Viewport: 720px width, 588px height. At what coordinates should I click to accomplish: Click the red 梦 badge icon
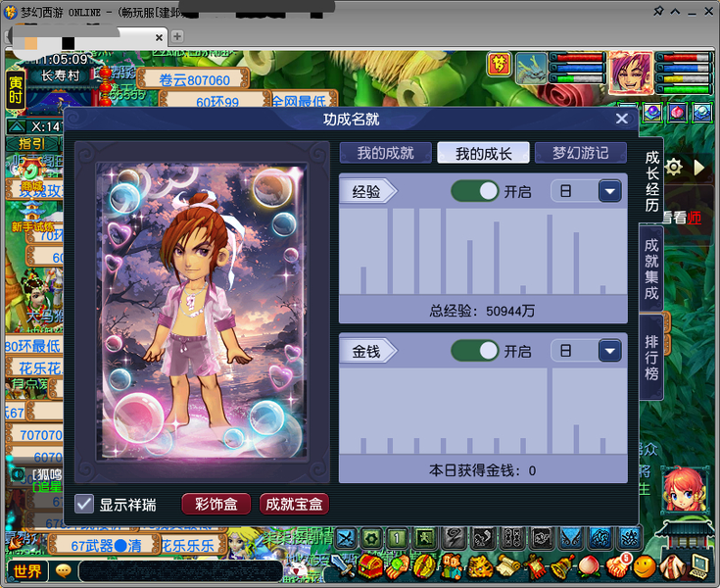pyautogui.click(x=500, y=64)
